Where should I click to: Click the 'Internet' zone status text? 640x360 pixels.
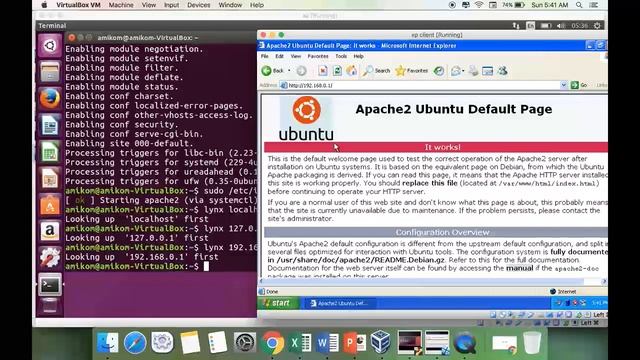tap(567, 291)
